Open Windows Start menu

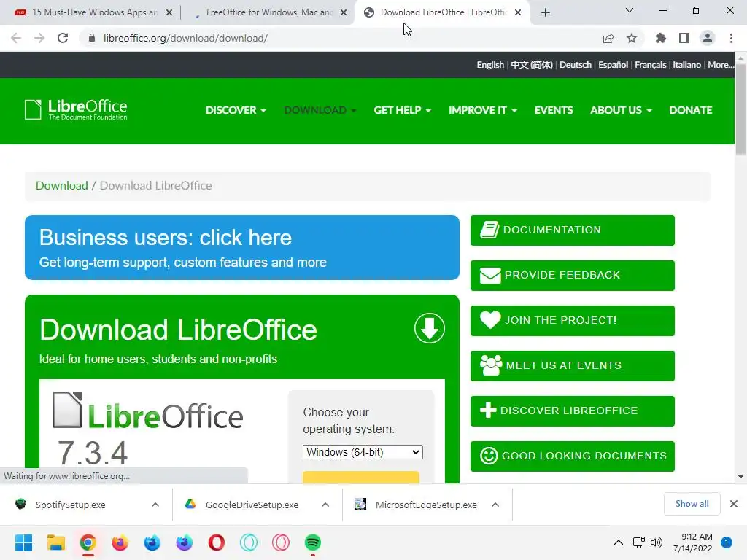click(x=23, y=542)
